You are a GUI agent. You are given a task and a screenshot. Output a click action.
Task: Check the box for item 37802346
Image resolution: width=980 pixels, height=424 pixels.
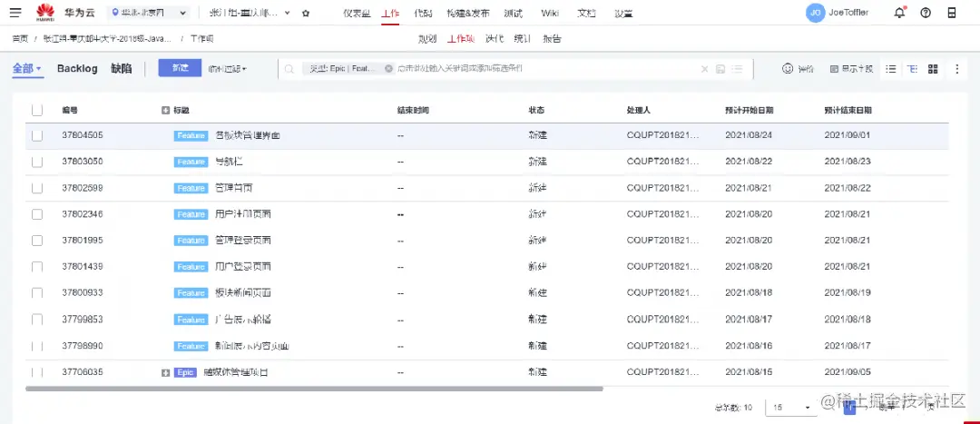pos(37,214)
